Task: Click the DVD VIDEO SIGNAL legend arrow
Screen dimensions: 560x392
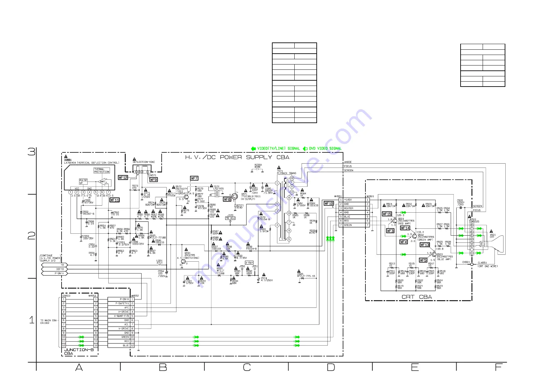Action: click(x=305, y=149)
